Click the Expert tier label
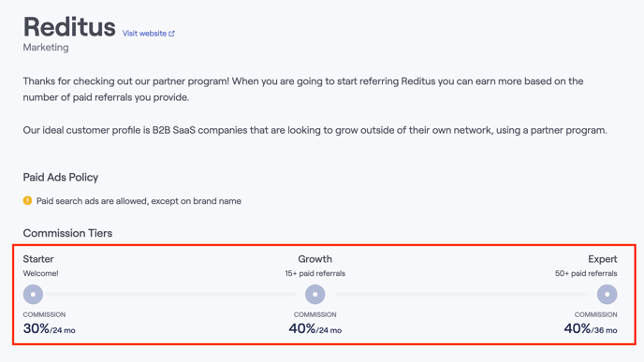 tap(603, 259)
